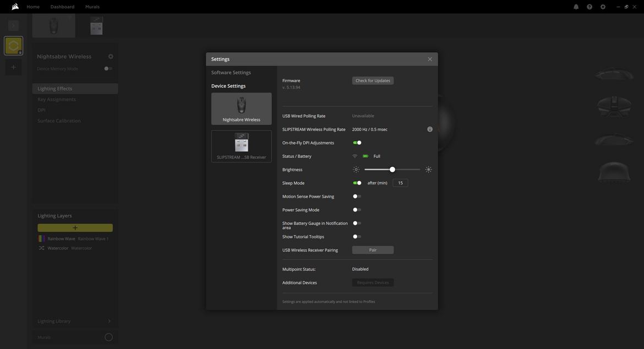644x349 pixels.
Task: Open the help question mark icon
Action: coord(590,7)
